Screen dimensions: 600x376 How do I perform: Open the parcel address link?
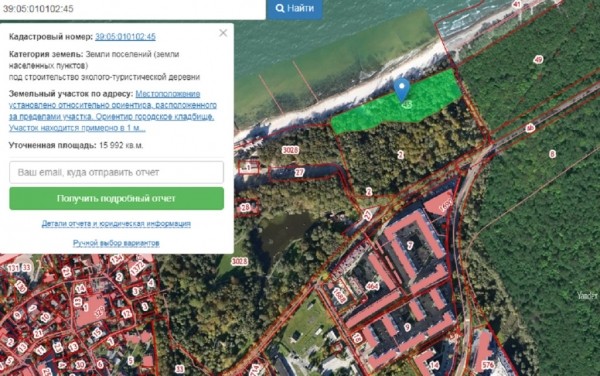(x=112, y=111)
